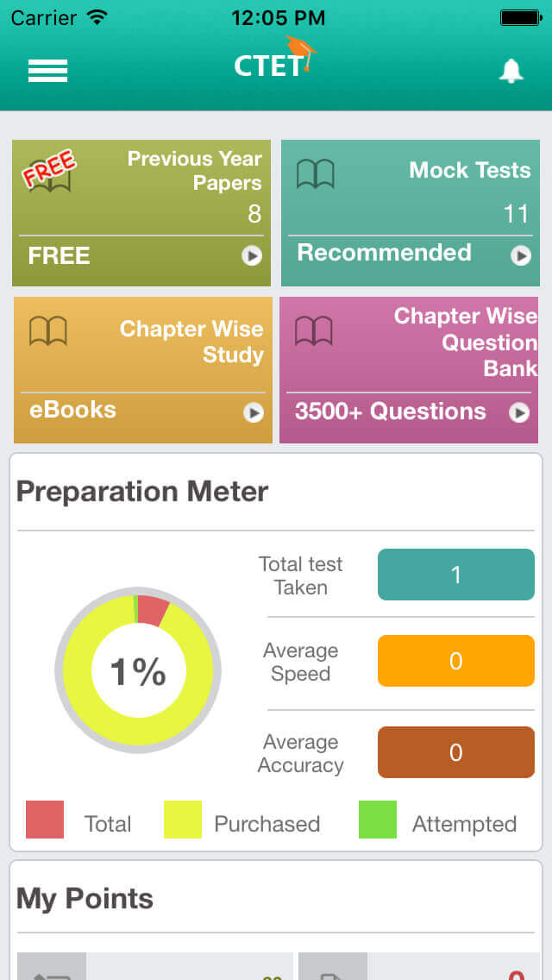The height and width of the screenshot is (980, 552).
Task: Click the play arrow on Mock Tests card
Action: pos(521,255)
